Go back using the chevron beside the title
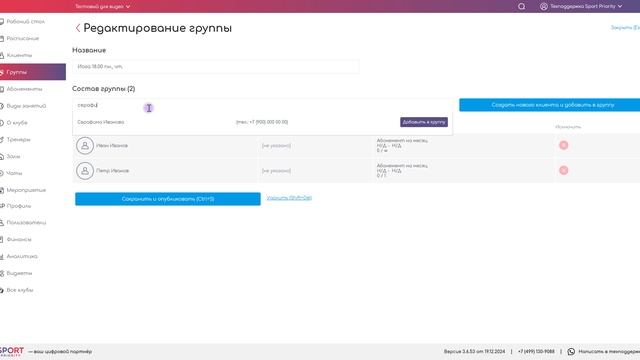 [x=78, y=28]
